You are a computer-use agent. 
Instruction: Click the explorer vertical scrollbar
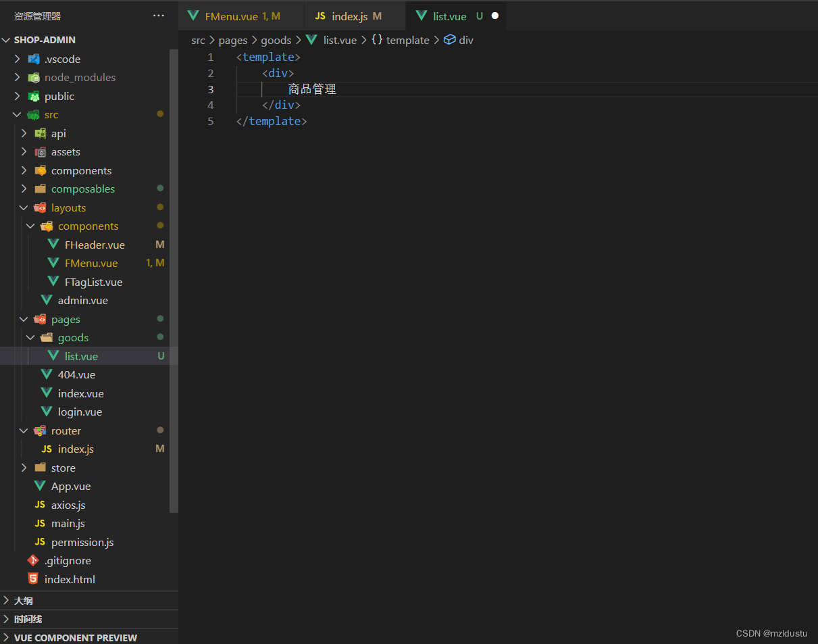coord(174,280)
